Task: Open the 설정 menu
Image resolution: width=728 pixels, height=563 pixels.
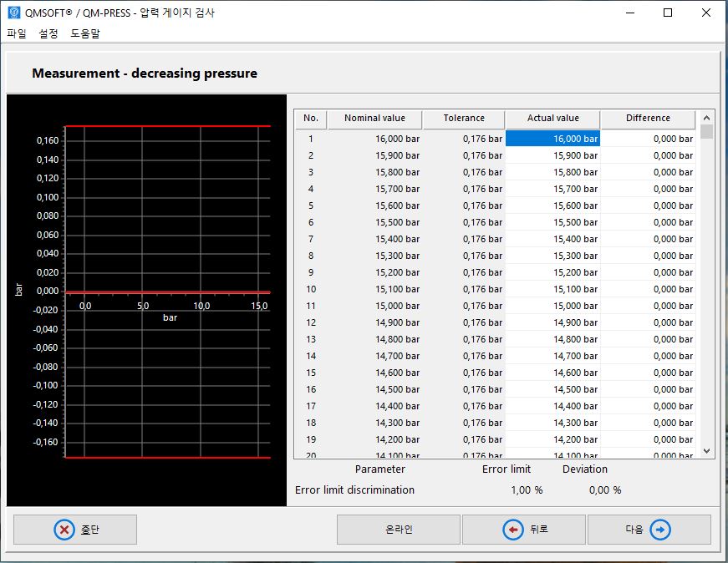Action: pos(48,33)
